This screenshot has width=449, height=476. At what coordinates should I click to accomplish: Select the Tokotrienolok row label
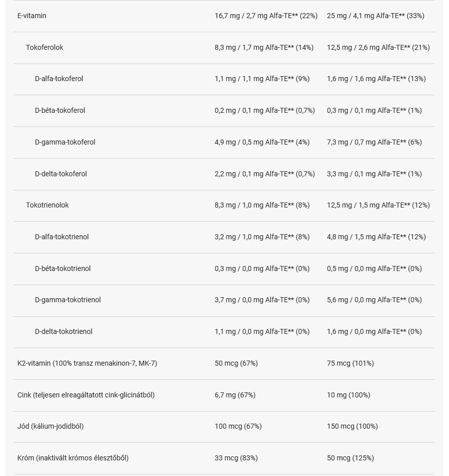click(47, 205)
